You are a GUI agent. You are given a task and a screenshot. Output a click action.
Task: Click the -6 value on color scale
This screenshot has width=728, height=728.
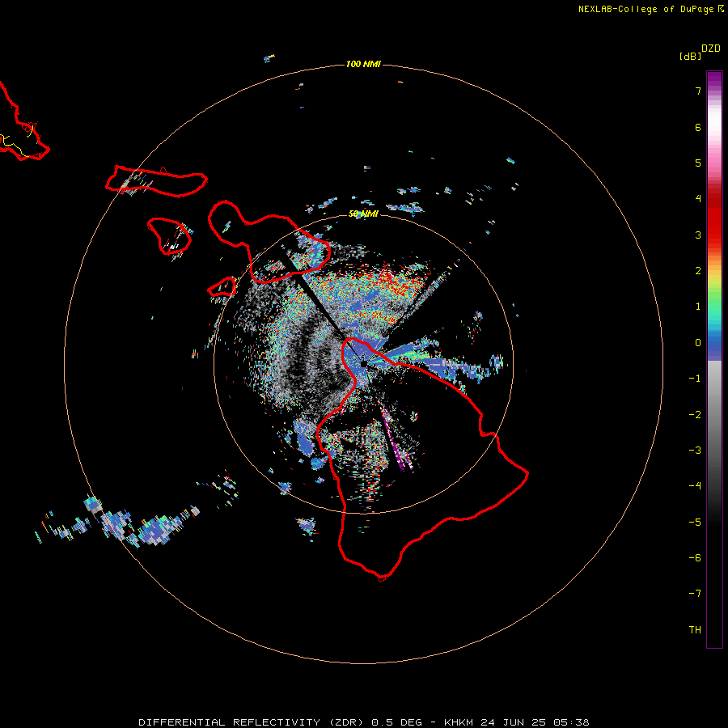(695, 558)
